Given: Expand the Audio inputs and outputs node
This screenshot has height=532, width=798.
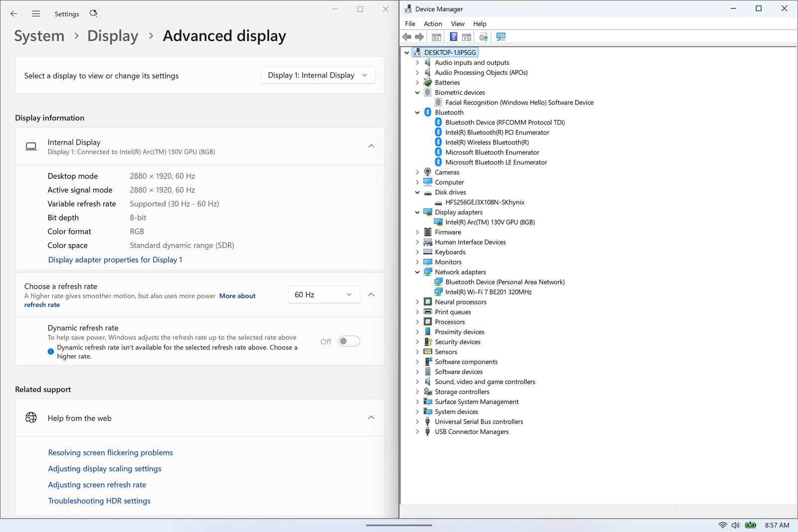Looking at the screenshot, I should [x=417, y=62].
